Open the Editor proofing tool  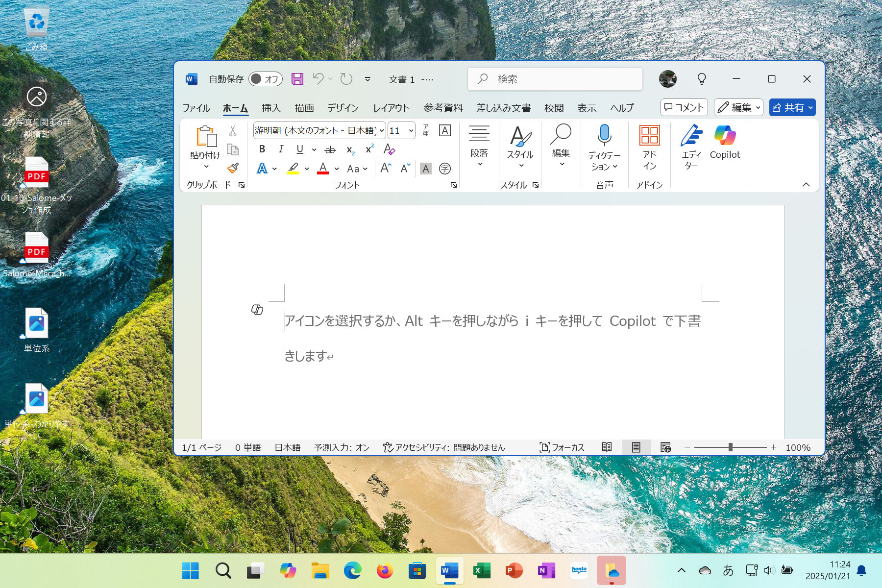coord(691,147)
